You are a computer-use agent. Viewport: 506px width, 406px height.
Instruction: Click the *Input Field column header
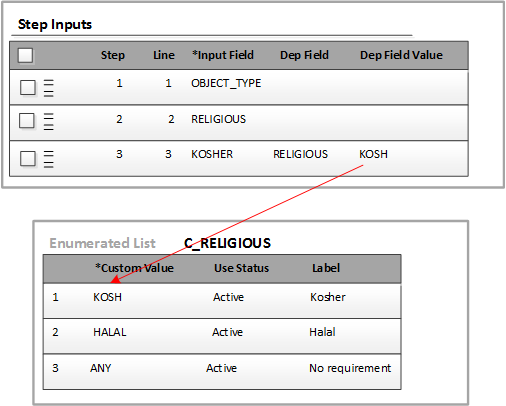[223, 55]
